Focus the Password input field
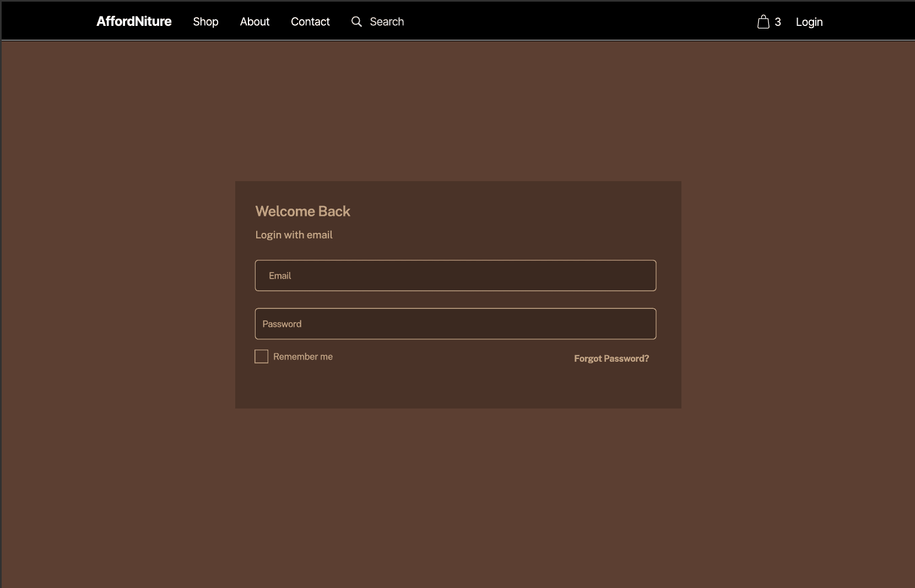Image resolution: width=915 pixels, height=588 pixels. [x=455, y=324]
